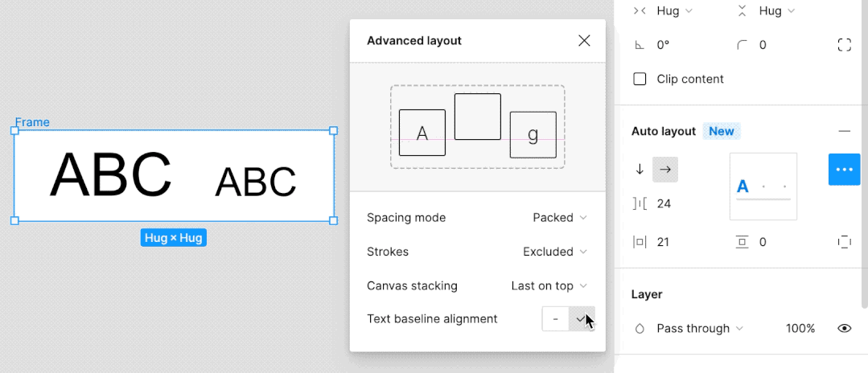The height and width of the screenshot is (373, 868).
Task: Click the layer opacity 100% field
Action: (x=800, y=328)
